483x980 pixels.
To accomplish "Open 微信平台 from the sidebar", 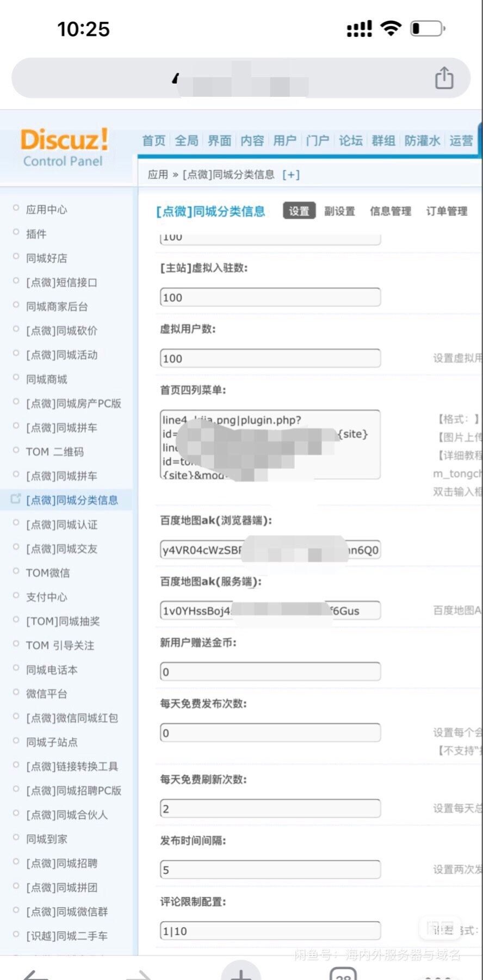I will (47, 694).
